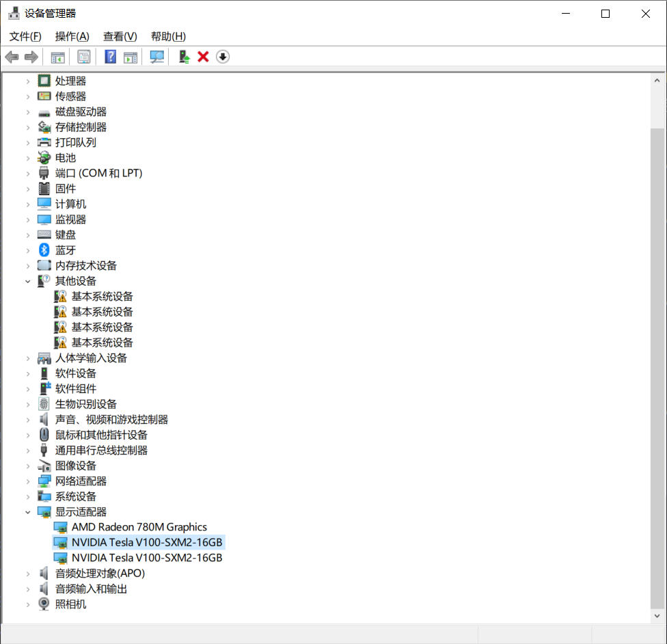Open the 查看(V) menu

coord(120,36)
